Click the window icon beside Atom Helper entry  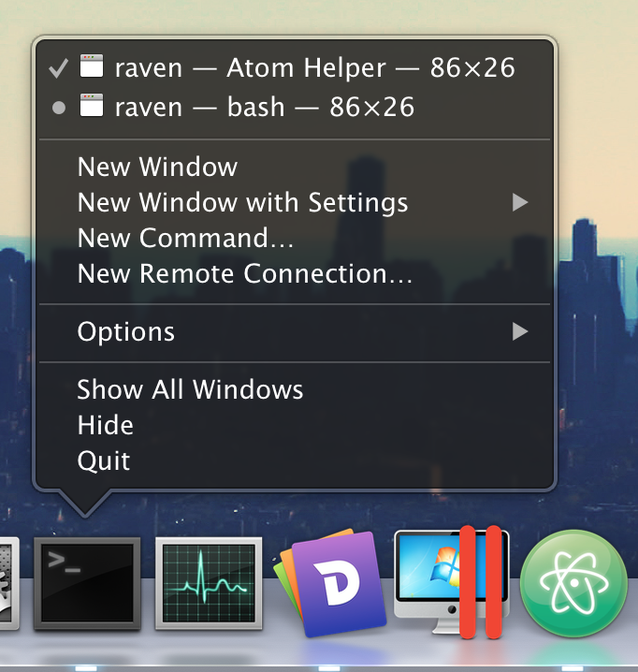tap(91, 67)
